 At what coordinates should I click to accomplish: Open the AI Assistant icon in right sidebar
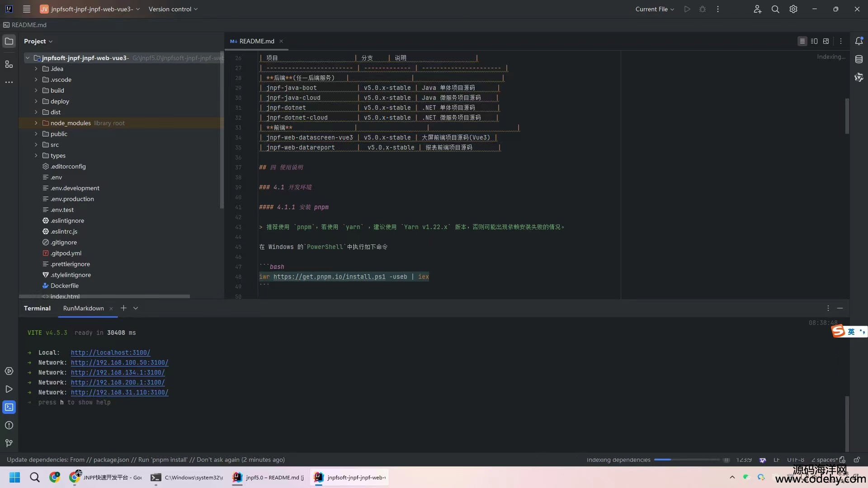pyautogui.click(x=859, y=77)
